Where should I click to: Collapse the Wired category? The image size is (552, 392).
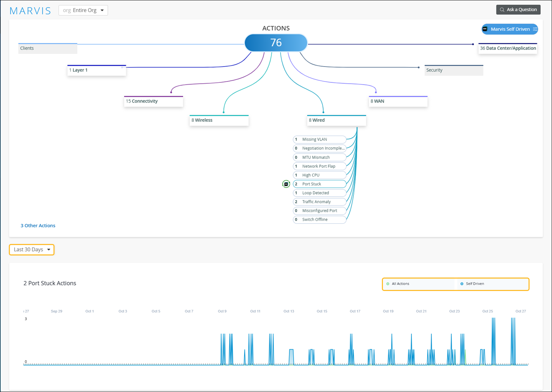pyautogui.click(x=337, y=120)
